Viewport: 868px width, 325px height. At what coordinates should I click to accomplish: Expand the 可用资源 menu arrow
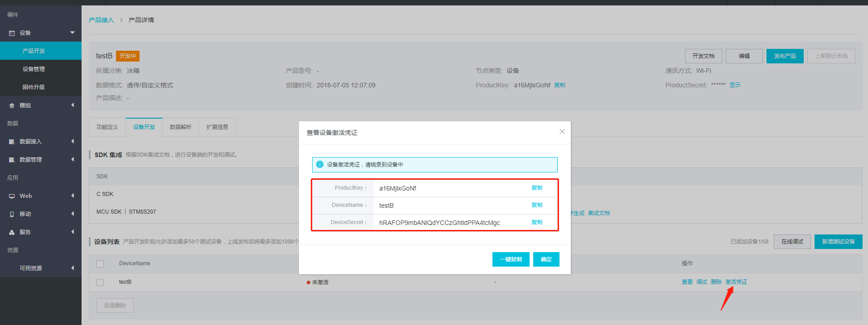tap(72, 268)
